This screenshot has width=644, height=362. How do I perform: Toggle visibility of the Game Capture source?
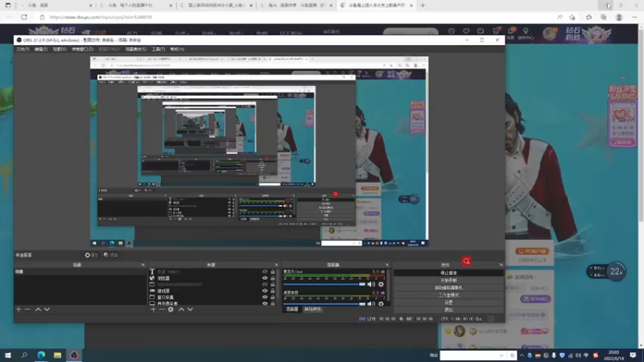point(265,290)
